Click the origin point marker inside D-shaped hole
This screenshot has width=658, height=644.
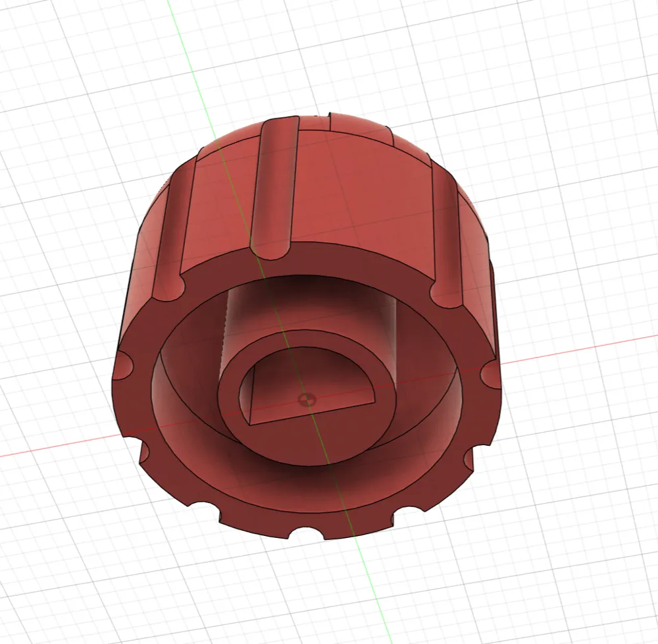click(x=309, y=400)
